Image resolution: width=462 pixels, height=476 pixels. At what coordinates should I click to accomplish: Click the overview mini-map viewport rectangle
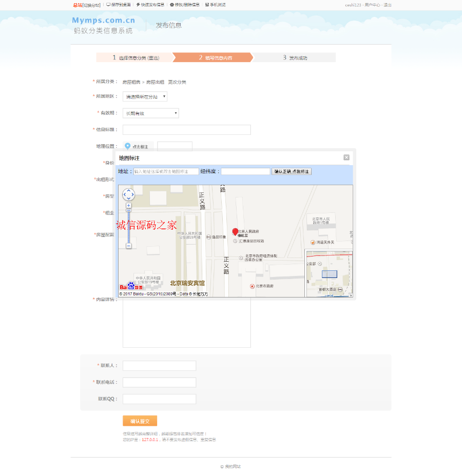(329, 274)
